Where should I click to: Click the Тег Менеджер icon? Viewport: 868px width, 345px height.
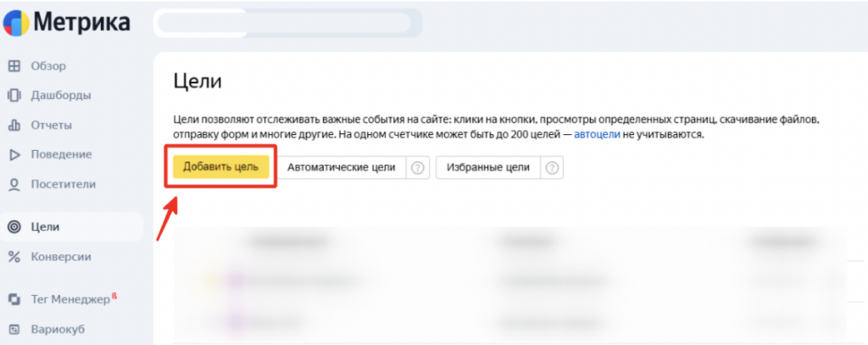click(14, 299)
